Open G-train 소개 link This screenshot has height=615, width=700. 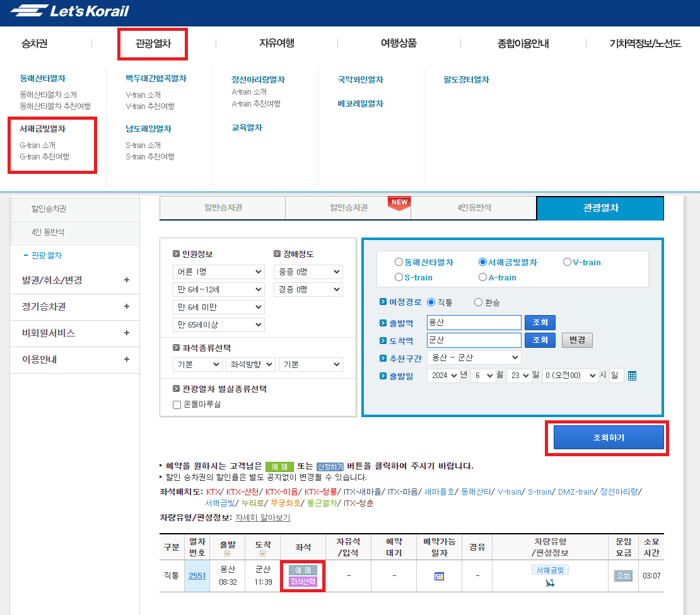pyautogui.click(x=37, y=146)
